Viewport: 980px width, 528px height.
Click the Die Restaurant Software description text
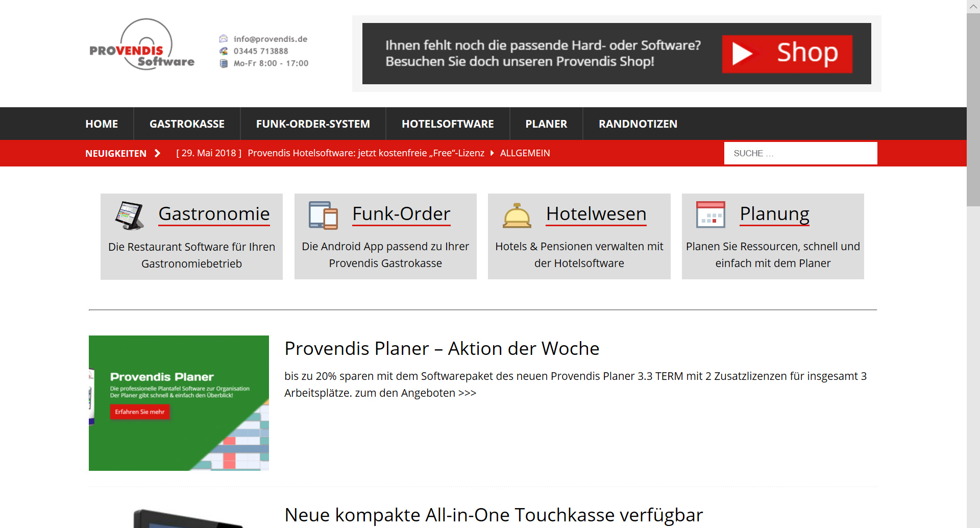click(191, 255)
